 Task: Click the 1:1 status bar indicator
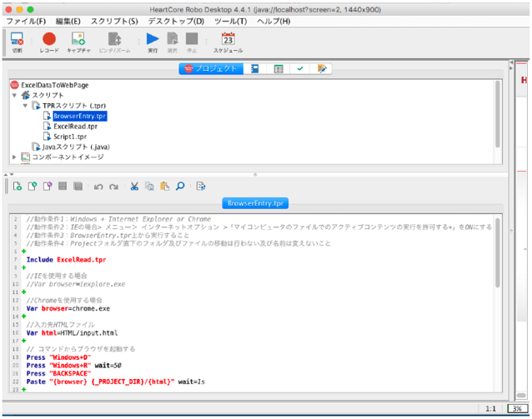pyautogui.click(x=490, y=409)
